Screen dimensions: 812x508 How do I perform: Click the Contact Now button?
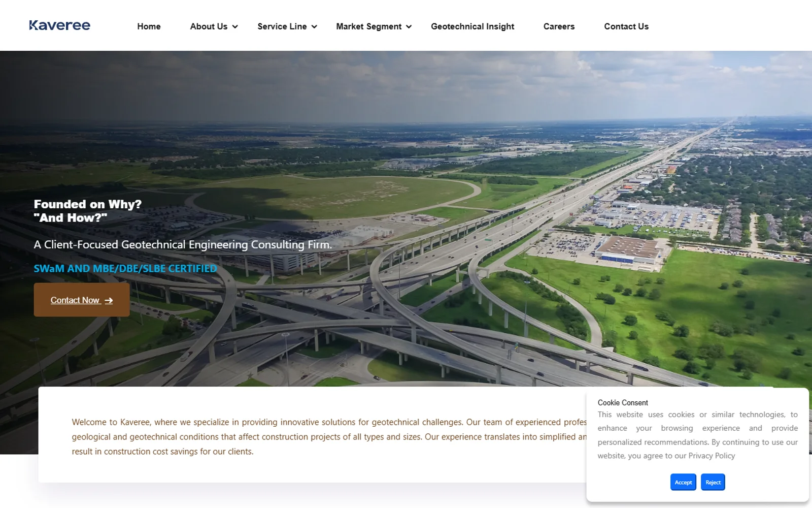[82, 300]
